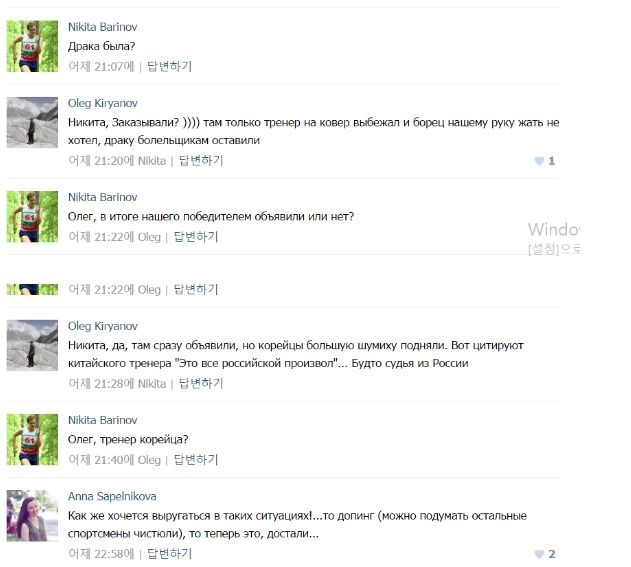Reply to the comment posted at 21:20

[201, 161]
